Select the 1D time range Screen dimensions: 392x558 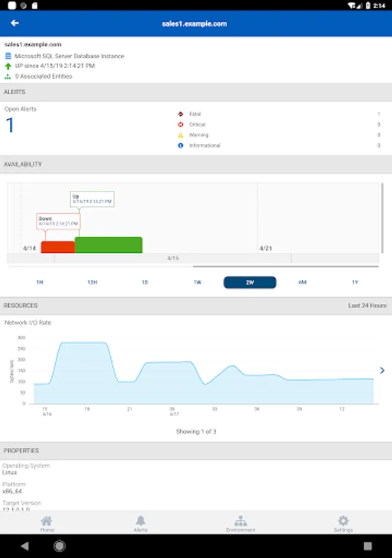point(145,282)
